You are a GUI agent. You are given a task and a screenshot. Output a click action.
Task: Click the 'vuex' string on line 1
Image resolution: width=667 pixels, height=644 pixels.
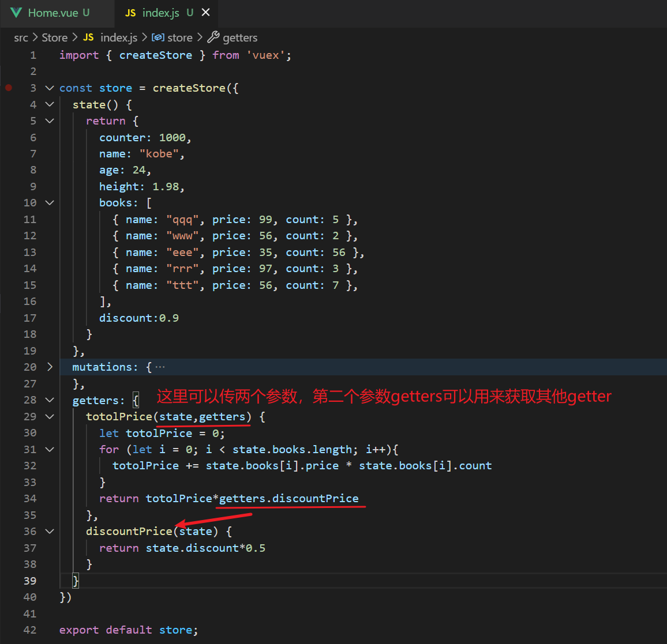[x=265, y=55]
